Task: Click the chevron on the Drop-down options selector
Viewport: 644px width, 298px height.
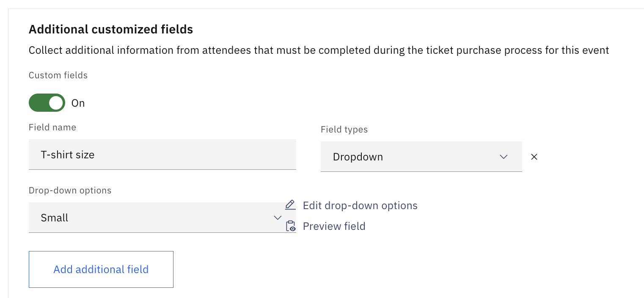Action: [x=278, y=218]
